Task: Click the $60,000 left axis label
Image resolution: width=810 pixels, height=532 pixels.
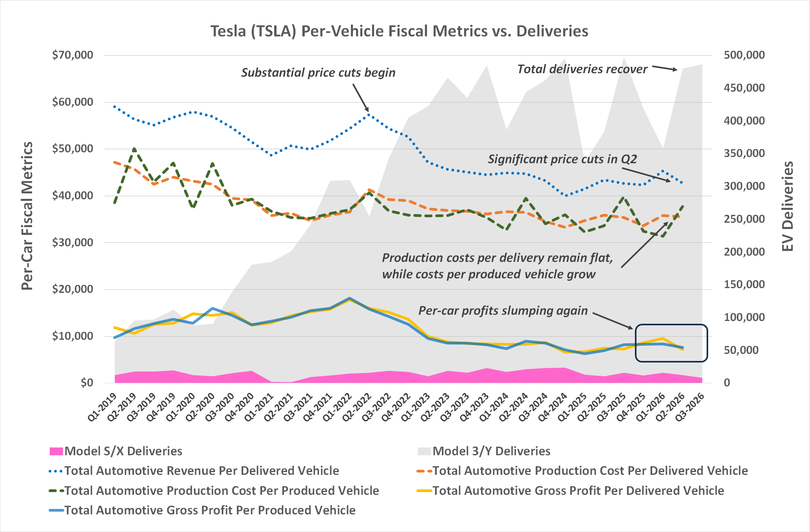Action: pyautogui.click(x=73, y=102)
